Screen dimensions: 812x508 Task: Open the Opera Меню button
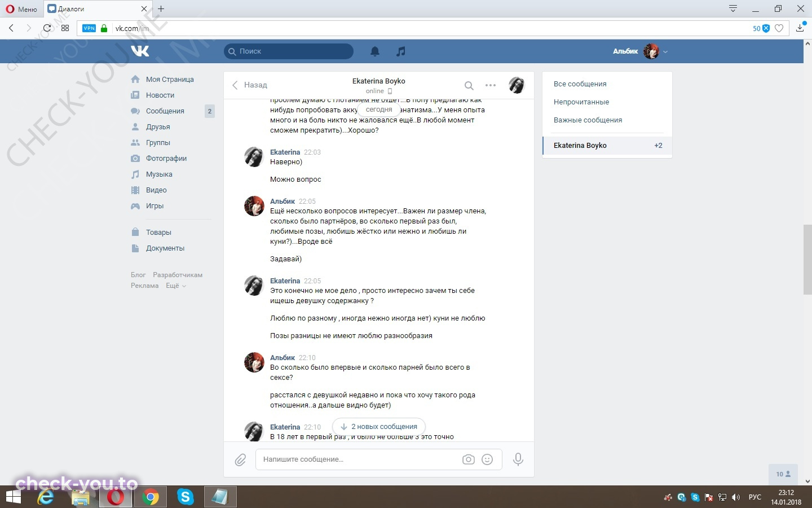[x=21, y=9]
